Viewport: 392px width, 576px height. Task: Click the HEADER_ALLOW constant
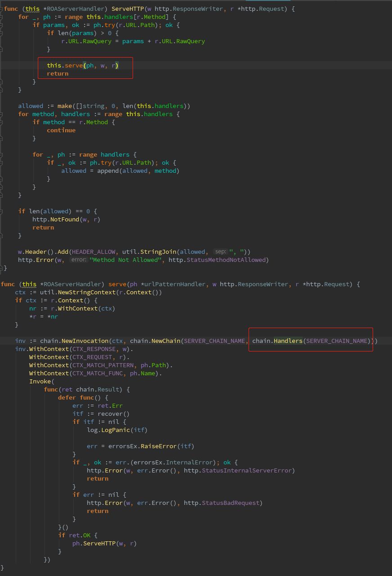click(94, 252)
